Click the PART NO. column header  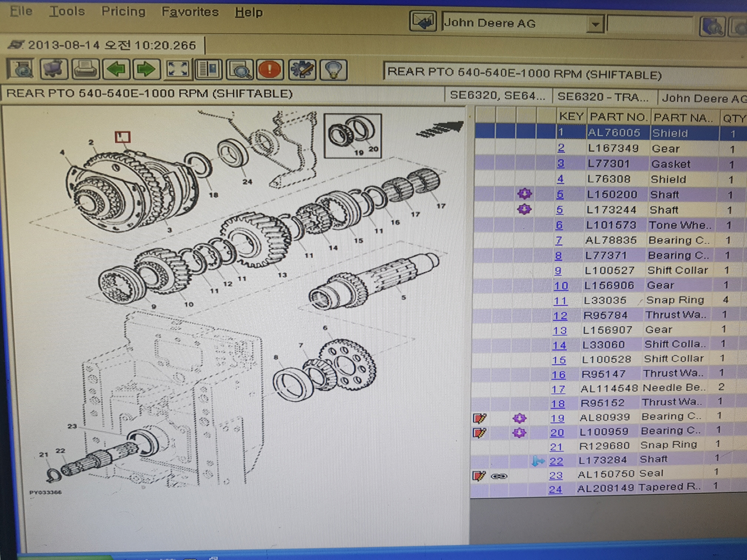pyautogui.click(x=618, y=117)
